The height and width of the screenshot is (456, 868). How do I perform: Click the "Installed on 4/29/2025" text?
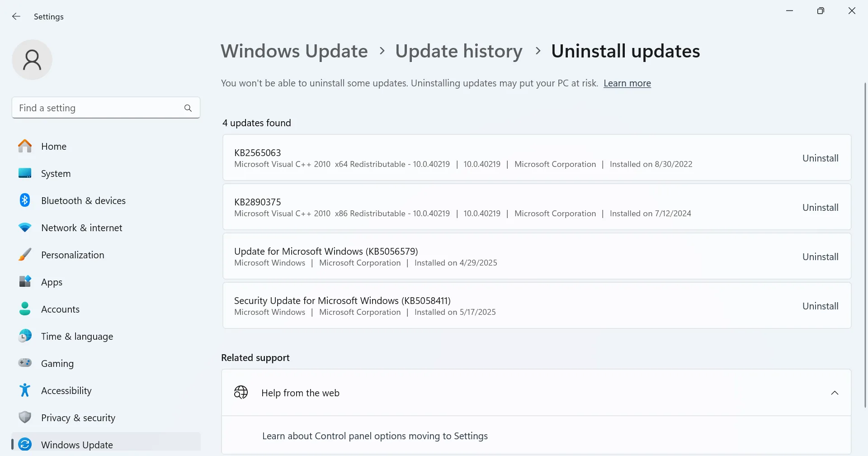pyautogui.click(x=456, y=263)
